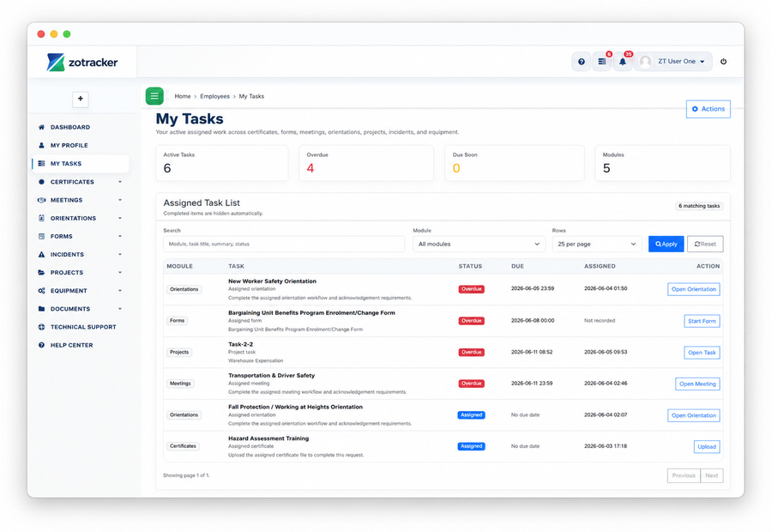Click the Documents folder icon

[x=41, y=309]
